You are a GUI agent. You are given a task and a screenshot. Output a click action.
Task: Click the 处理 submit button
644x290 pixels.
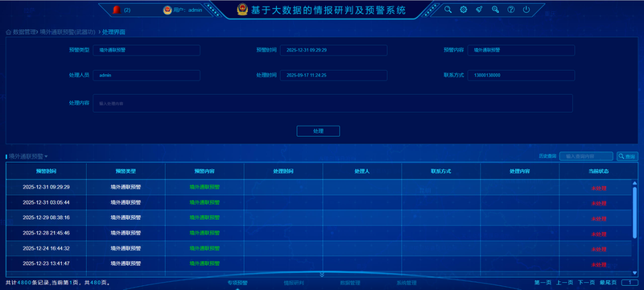pos(318,131)
